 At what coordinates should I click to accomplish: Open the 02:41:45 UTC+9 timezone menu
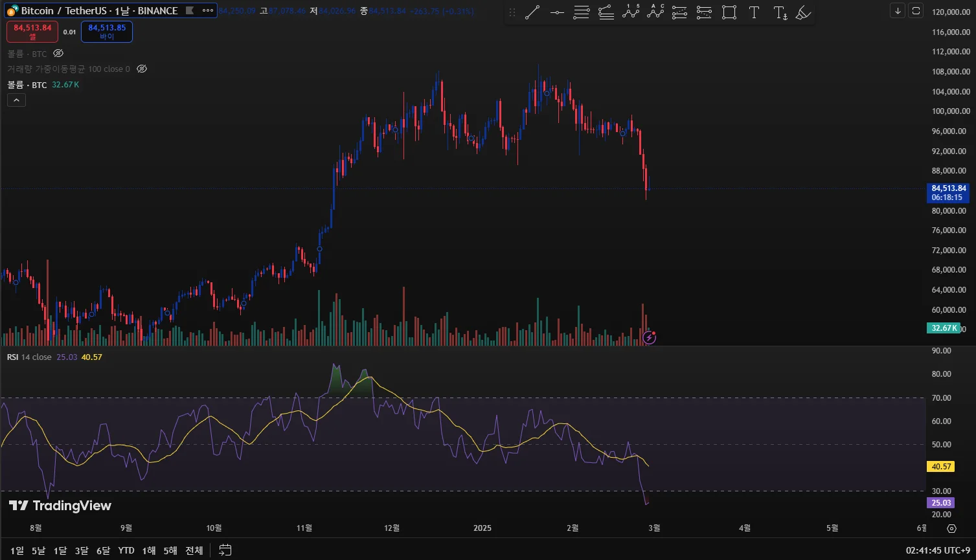938,551
